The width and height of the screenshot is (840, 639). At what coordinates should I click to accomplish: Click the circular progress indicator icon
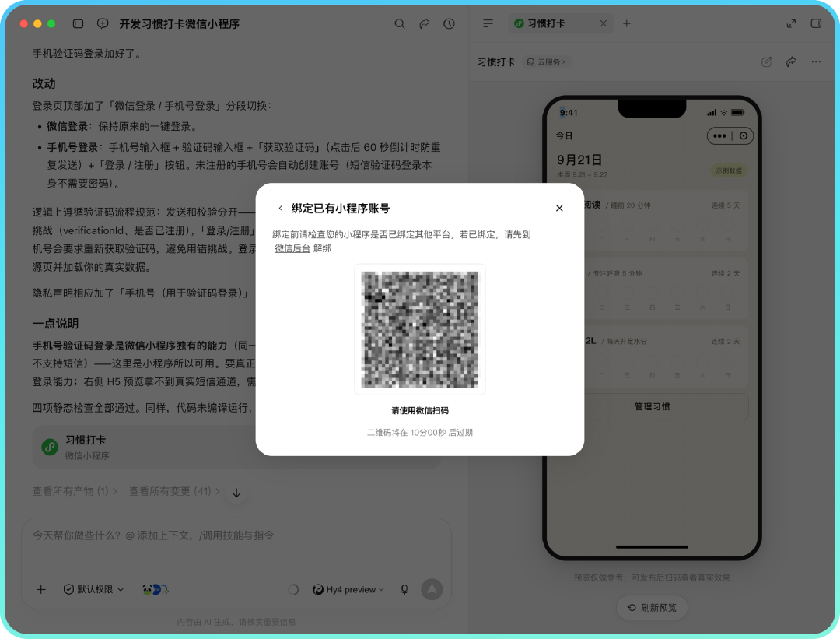(293, 590)
